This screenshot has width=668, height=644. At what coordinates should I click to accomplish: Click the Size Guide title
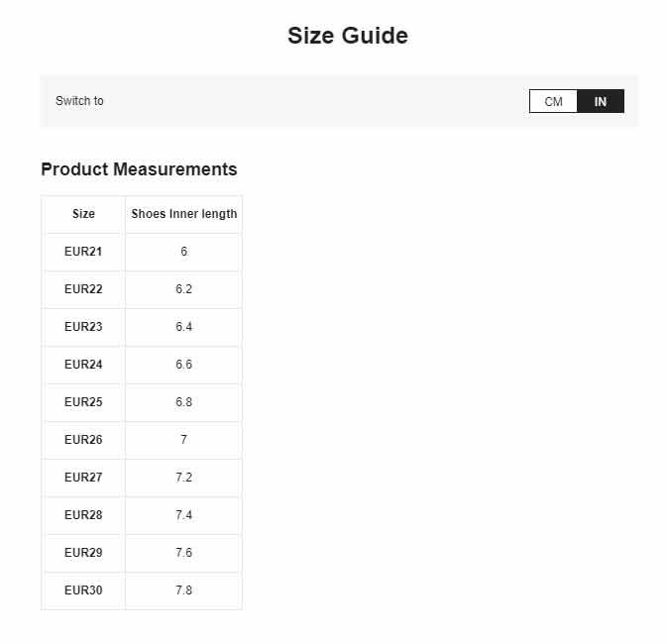pyautogui.click(x=348, y=36)
